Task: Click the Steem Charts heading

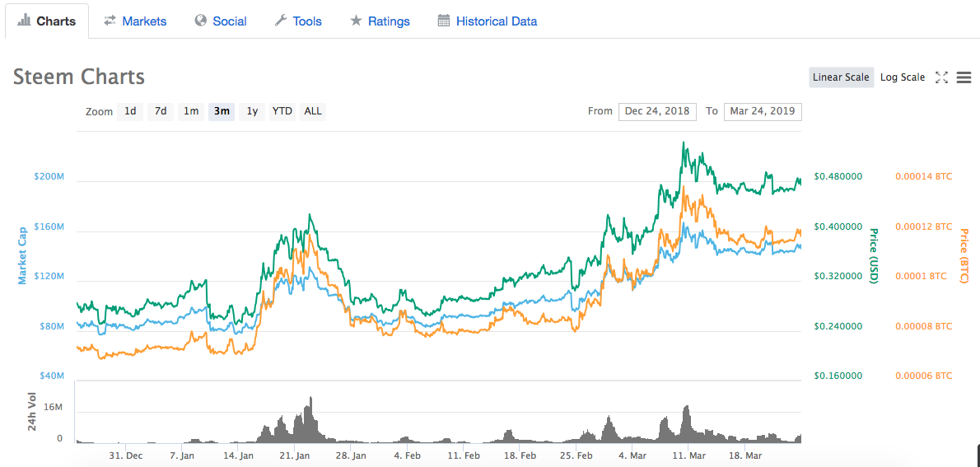Action: point(79,77)
